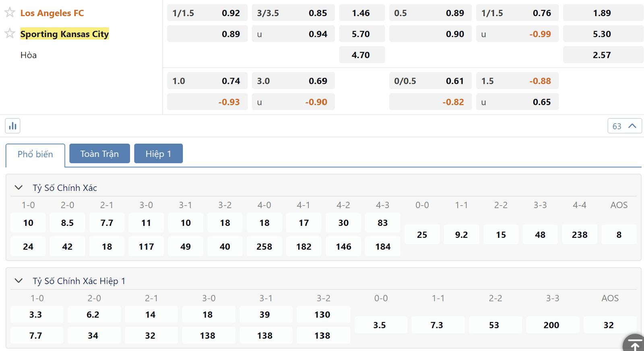644x351 pixels.
Task: Pick Sporting Kansas City win odds 5.70
Action: point(362,34)
